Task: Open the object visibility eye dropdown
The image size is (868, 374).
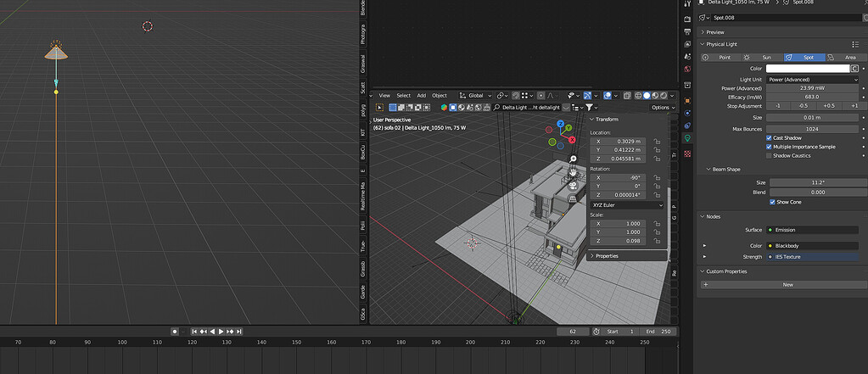Action: click(573, 96)
